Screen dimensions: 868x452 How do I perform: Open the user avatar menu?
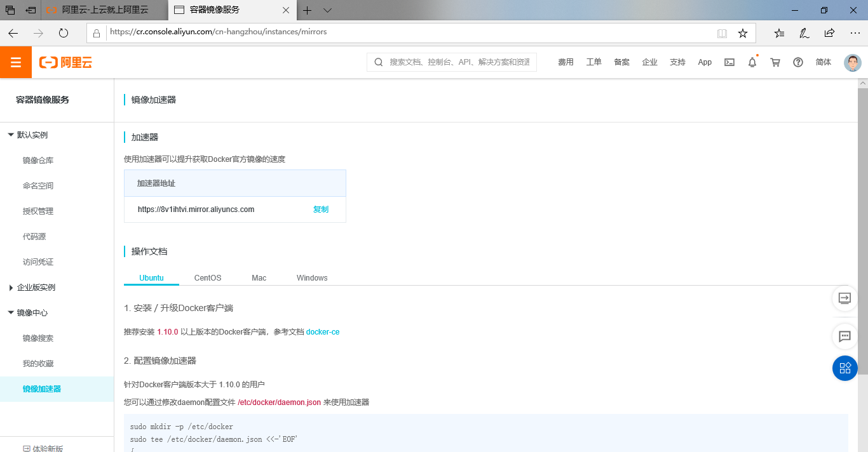(x=852, y=62)
